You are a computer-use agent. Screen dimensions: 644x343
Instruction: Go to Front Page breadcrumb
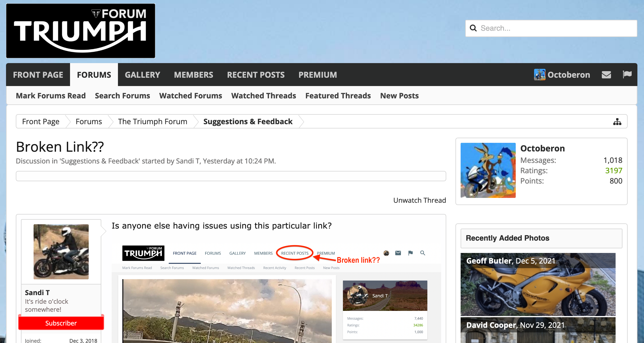click(41, 122)
